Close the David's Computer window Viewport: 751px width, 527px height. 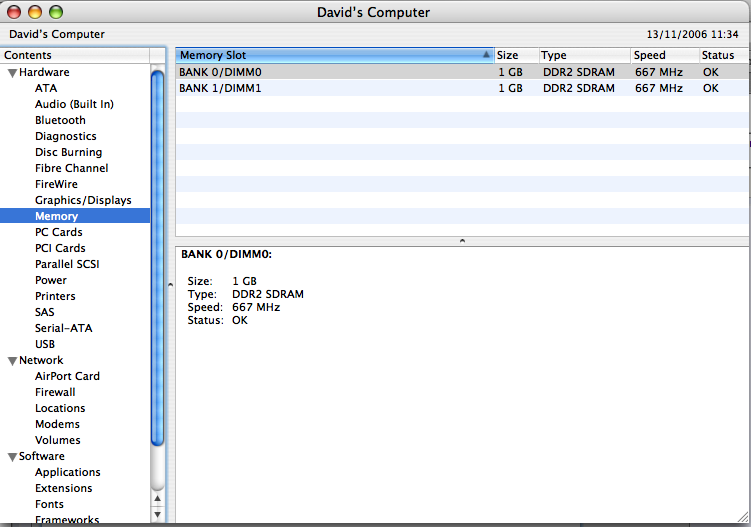[x=14, y=12]
